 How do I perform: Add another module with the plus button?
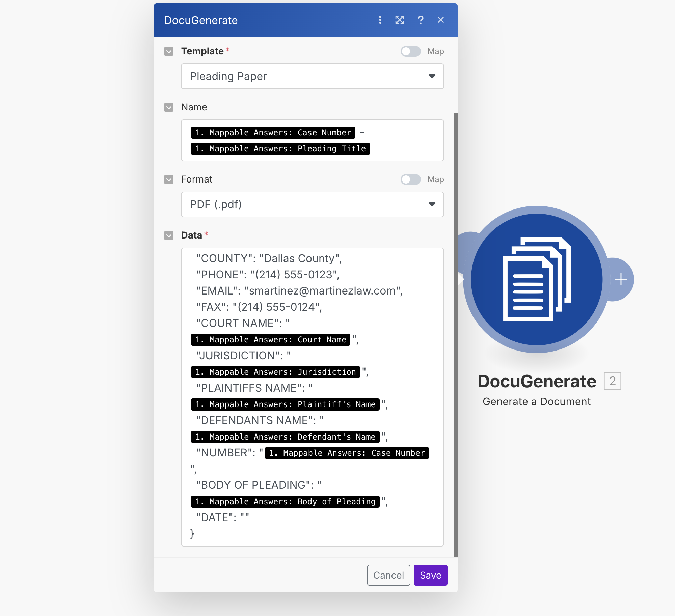[621, 279]
